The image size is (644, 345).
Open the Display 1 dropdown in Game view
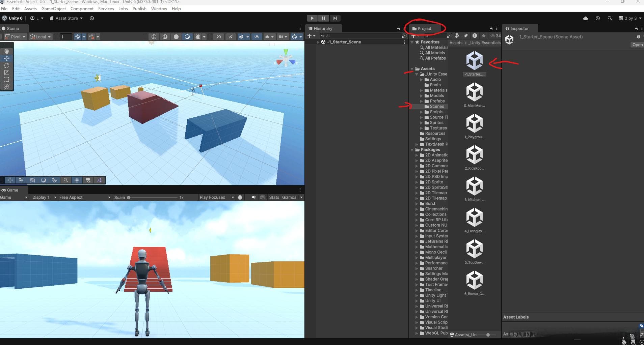(x=44, y=197)
